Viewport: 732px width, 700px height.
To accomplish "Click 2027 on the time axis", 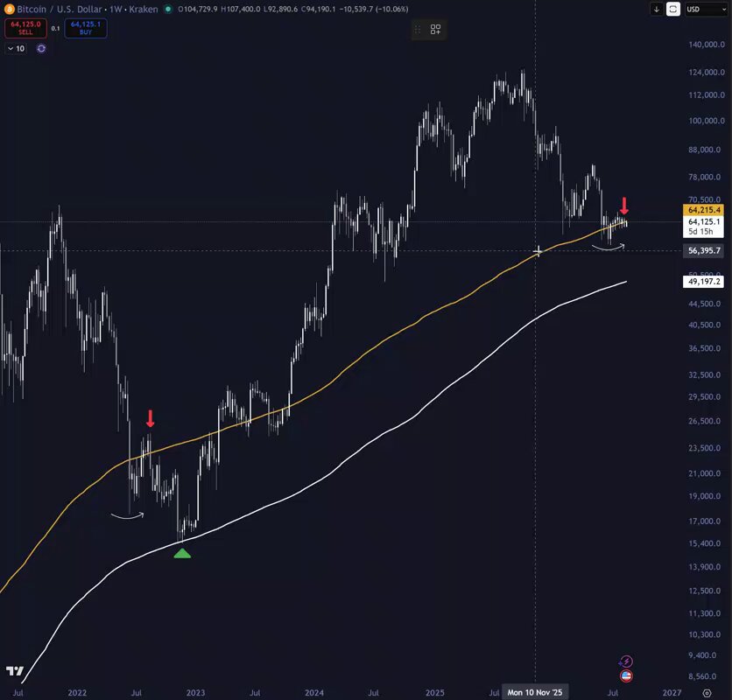I will [x=672, y=692].
